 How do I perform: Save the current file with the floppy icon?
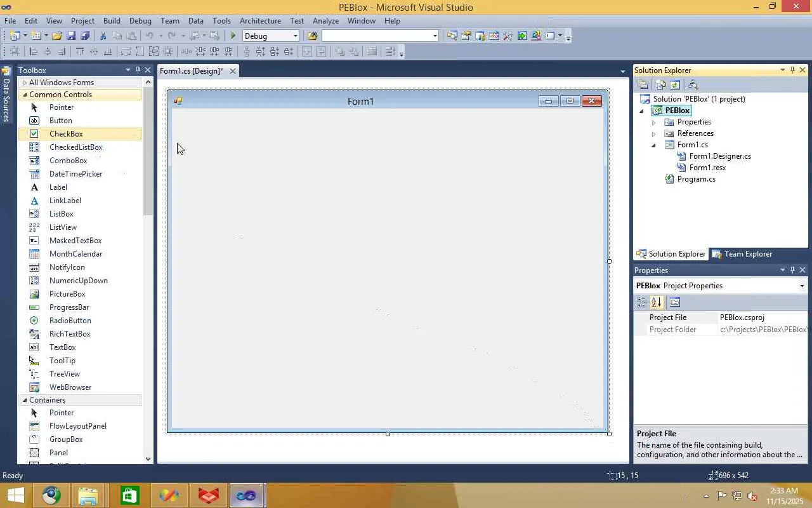71,36
